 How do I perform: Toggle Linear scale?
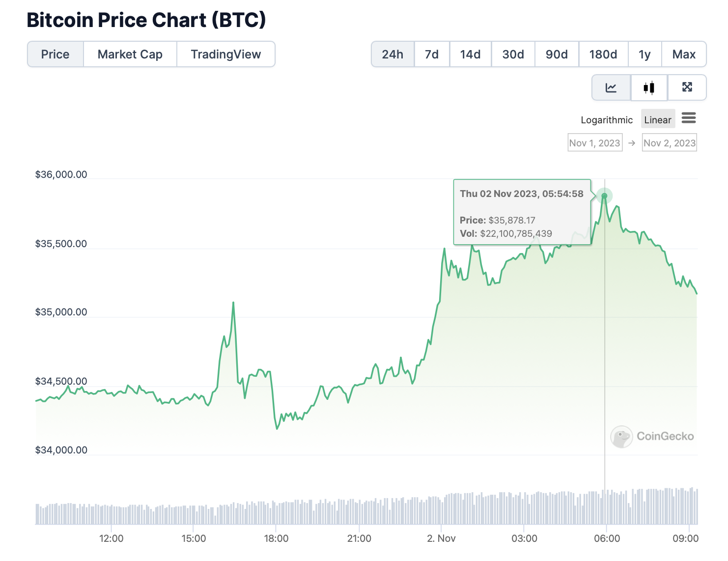point(657,120)
